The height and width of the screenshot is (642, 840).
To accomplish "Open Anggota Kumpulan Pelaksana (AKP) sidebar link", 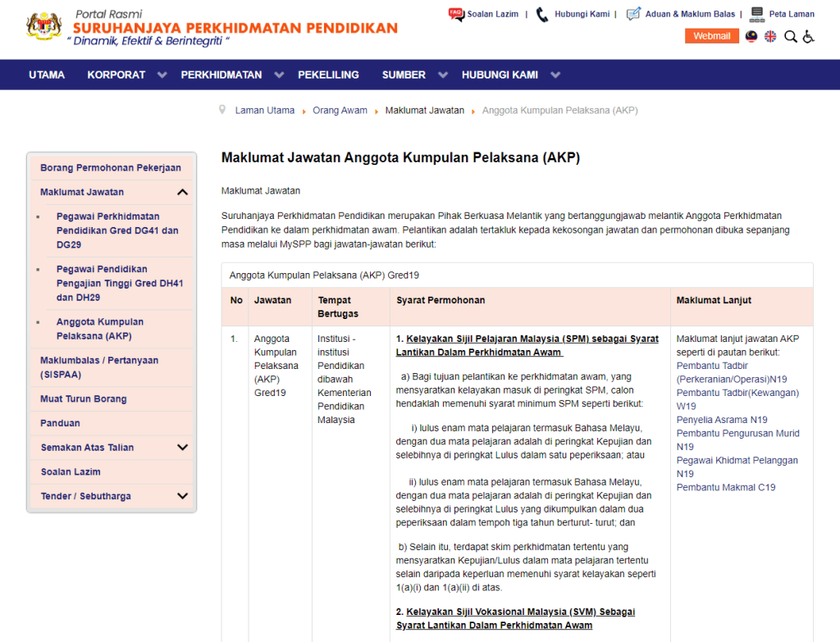I will (99, 329).
